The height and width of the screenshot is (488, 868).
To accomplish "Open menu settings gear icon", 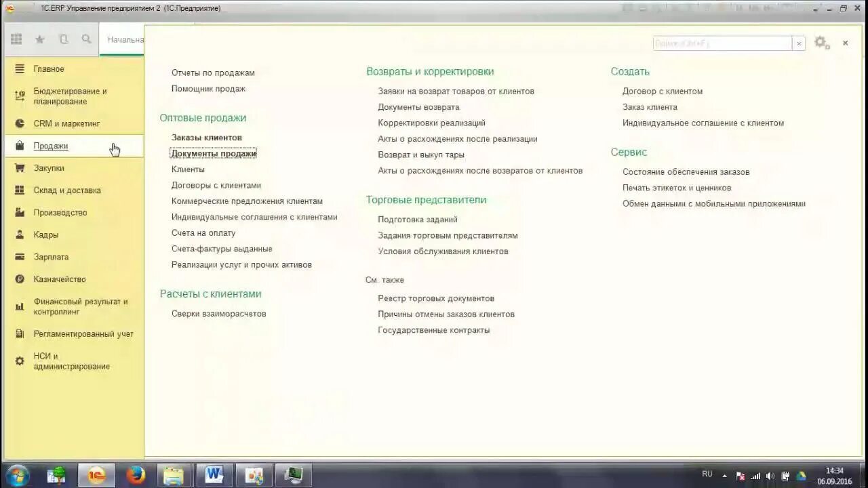I will pos(821,43).
